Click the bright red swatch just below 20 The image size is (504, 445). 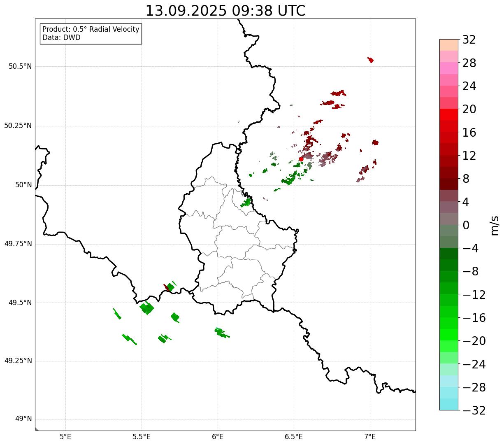448,114
